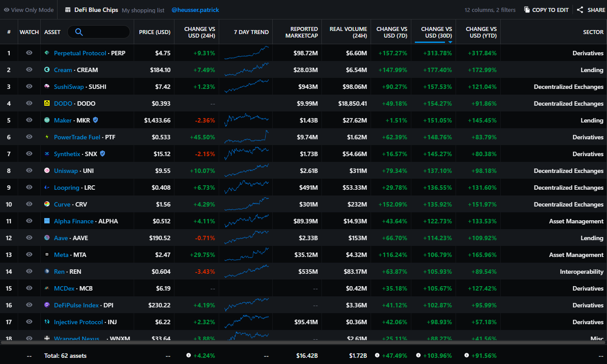Viewport: 607px width, 364px height.
Task: Click sort arrow on Change vs USD (30D)
Action: 450,42
